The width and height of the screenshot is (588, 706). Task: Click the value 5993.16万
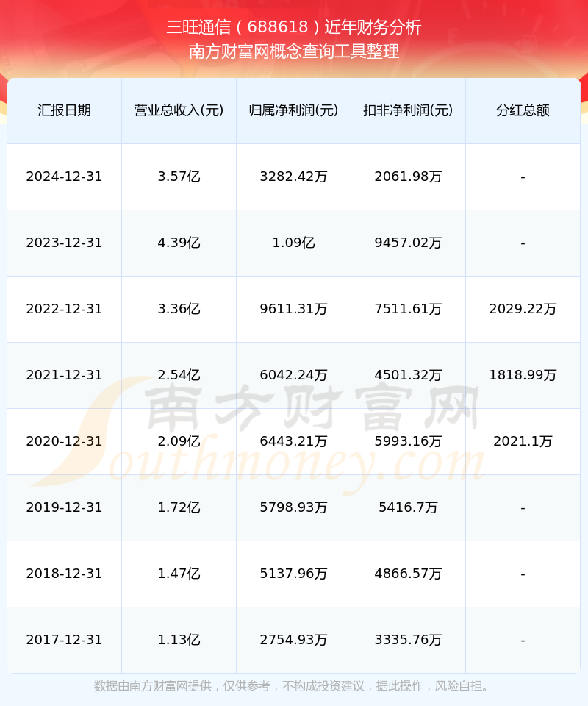(x=408, y=441)
